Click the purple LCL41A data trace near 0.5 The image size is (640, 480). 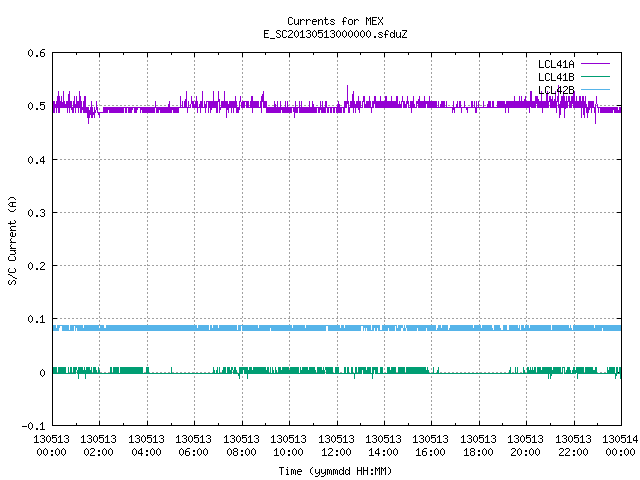(337, 106)
